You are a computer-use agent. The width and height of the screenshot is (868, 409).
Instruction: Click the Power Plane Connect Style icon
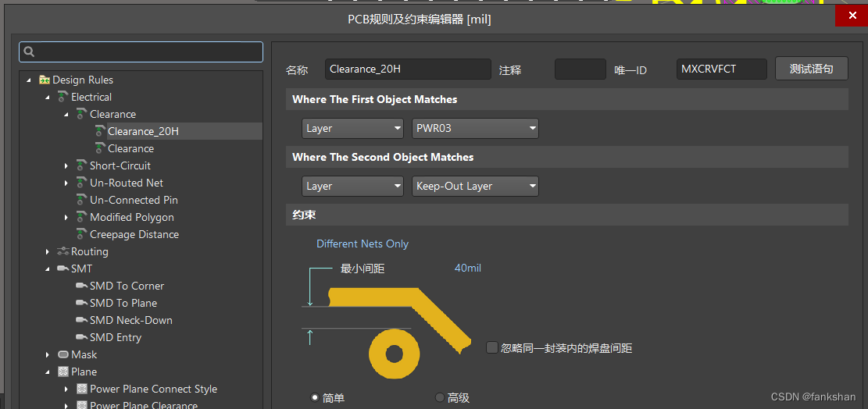pyautogui.click(x=81, y=389)
